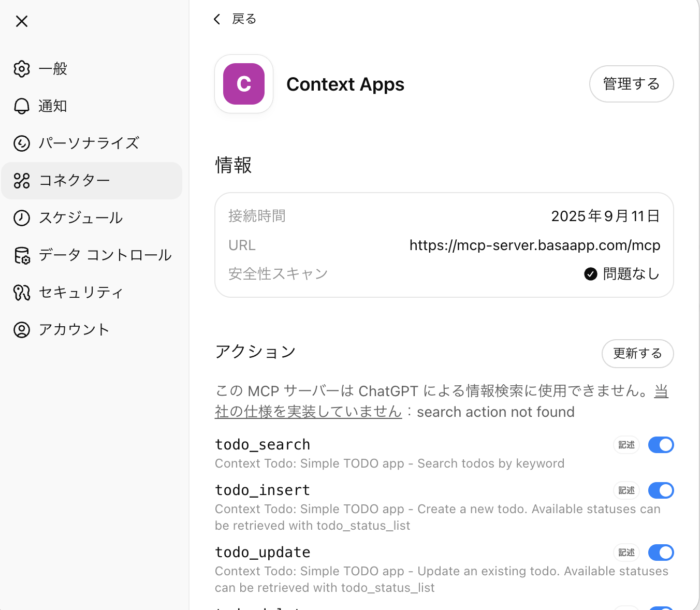Select the MCP server URL text
Screen dimensions: 700x610
534,245
